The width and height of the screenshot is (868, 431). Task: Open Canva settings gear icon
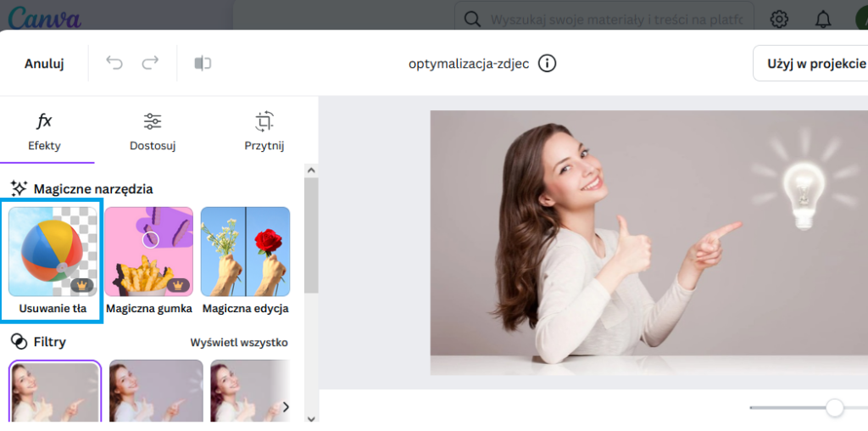tap(779, 19)
